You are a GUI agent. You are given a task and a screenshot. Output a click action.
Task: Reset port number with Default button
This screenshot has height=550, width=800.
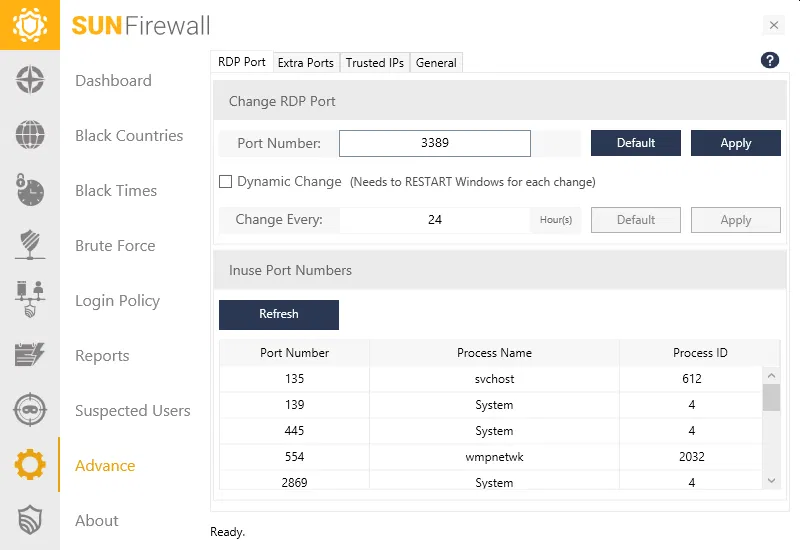point(635,143)
